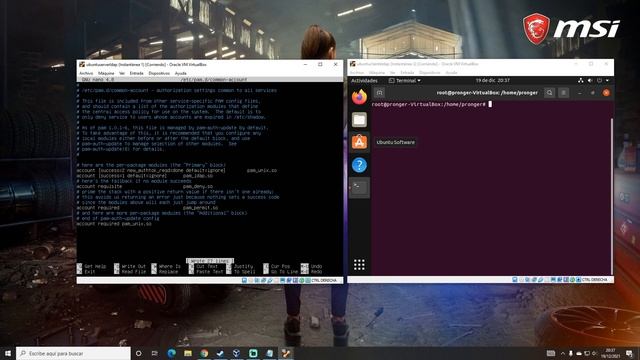640x360 pixels.
Task: Click the Redo shortcut label in nano
Action: point(316,271)
